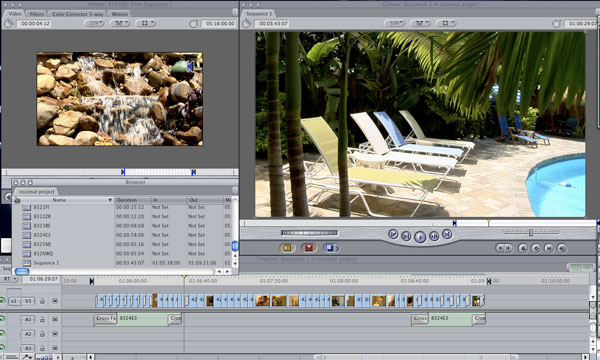Click Add Keyframe button in Canvas

coord(536,248)
